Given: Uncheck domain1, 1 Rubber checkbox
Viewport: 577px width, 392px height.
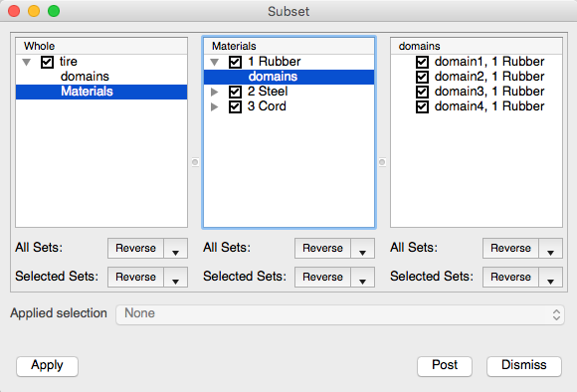Looking at the screenshot, I should [x=422, y=62].
